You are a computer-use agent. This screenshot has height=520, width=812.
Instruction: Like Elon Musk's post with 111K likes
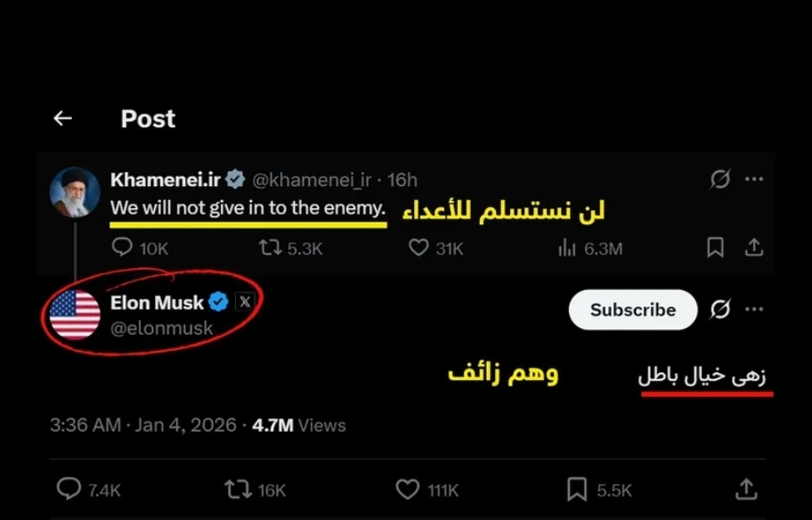[407, 488]
